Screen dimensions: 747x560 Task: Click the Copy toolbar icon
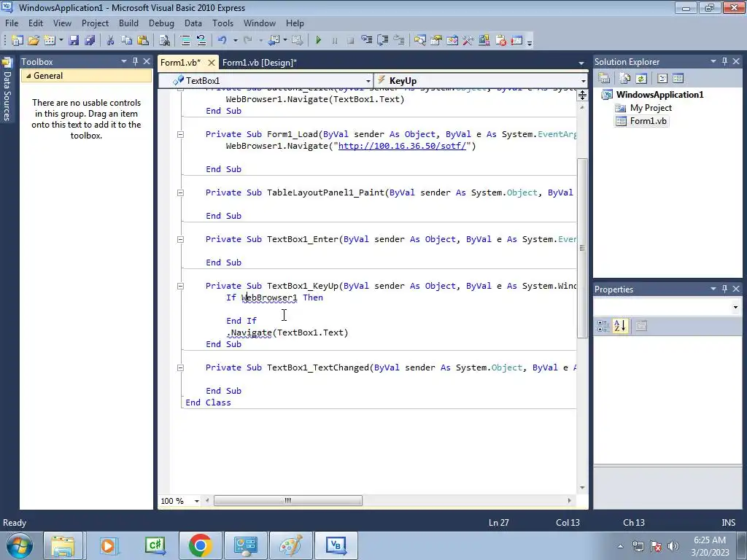tap(126, 41)
